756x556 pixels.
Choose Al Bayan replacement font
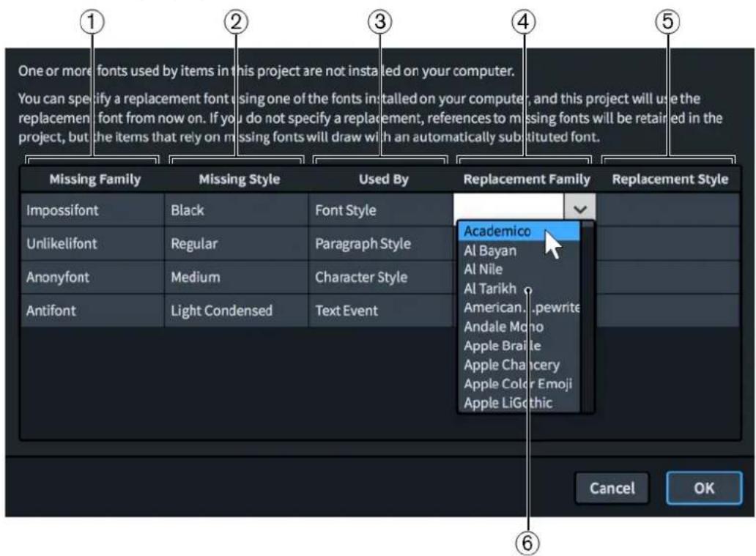pos(519,251)
